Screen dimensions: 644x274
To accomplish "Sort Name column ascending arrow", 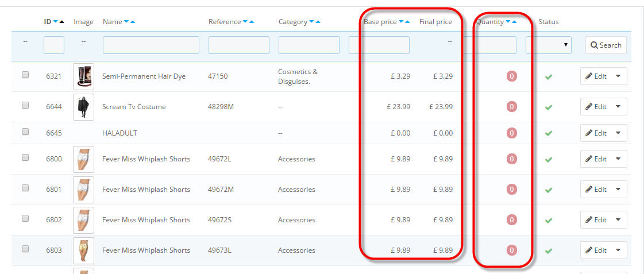I will pos(133,22).
